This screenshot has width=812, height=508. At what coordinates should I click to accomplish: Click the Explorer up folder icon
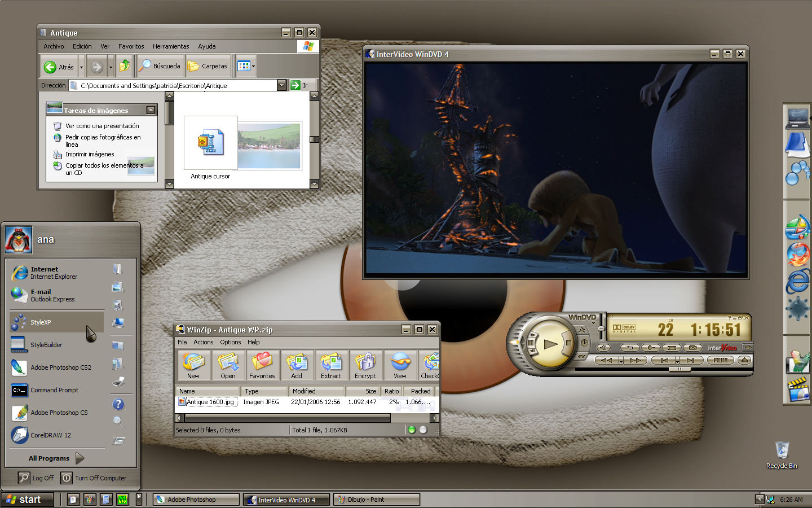click(x=125, y=66)
